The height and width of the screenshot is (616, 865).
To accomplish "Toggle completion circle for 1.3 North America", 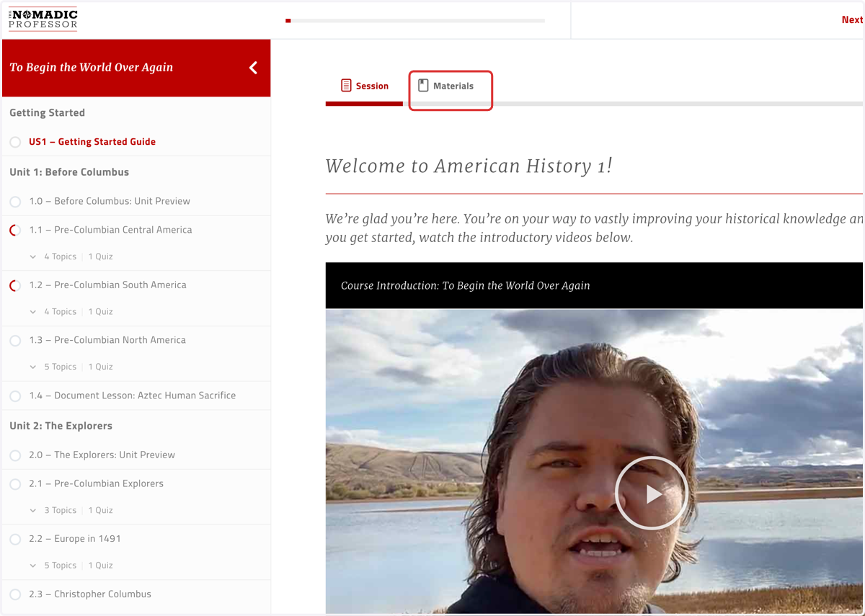I will (15, 341).
